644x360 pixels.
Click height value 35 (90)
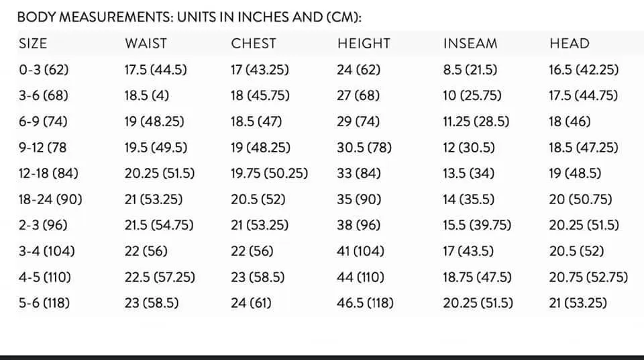pos(359,199)
